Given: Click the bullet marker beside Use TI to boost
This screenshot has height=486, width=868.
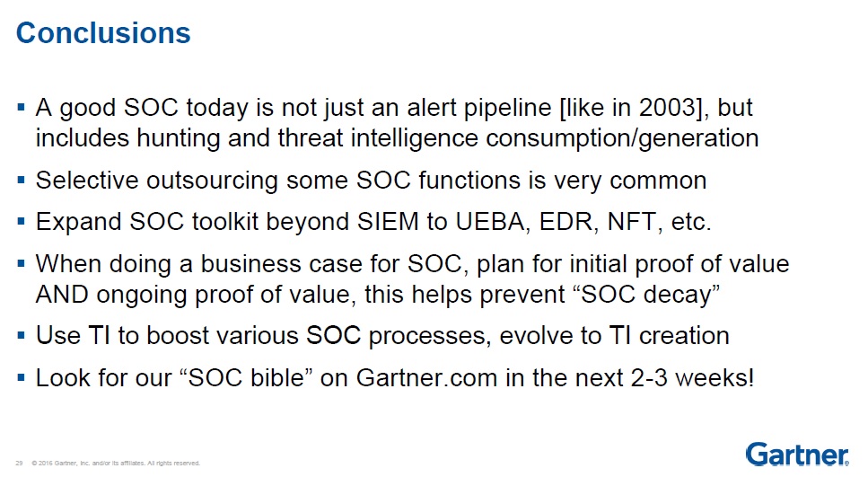Looking at the screenshot, I should (21, 336).
